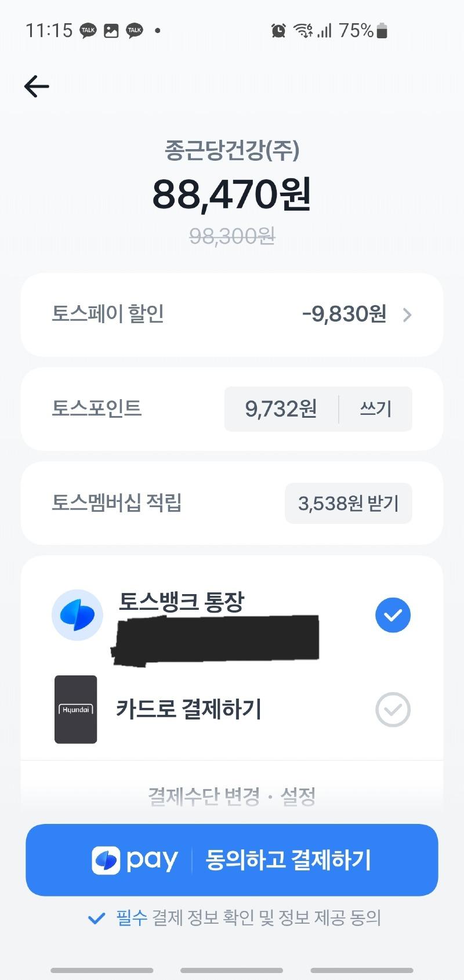
Task: Select 카드로 결제하기 radio check
Action: pyautogui.click(x=393, y=709)
